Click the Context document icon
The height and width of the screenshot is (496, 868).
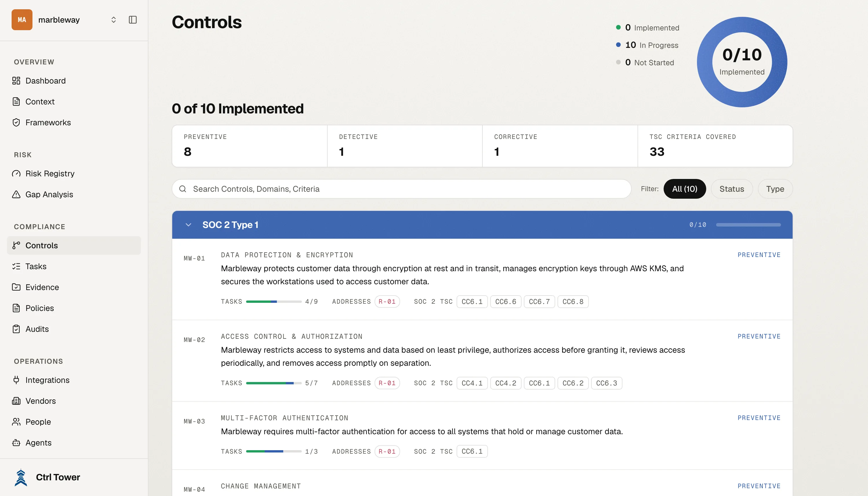[x=16, y=102]
